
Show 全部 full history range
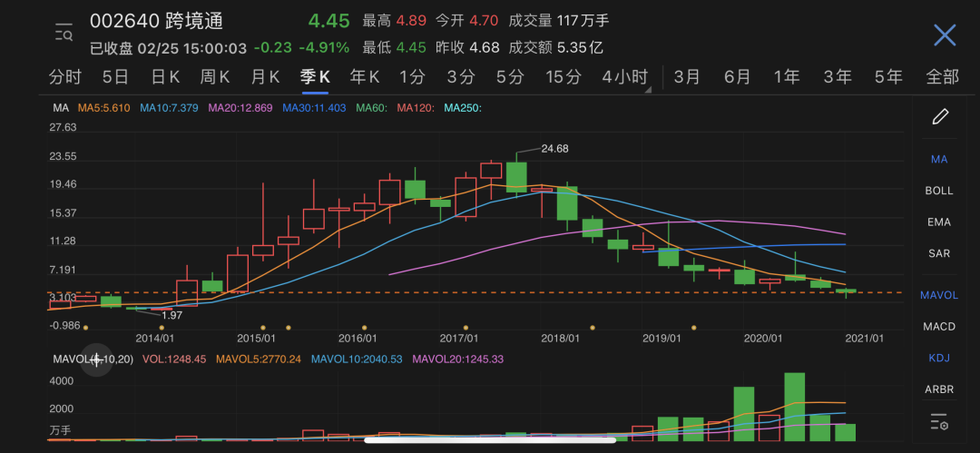[942, 77]
